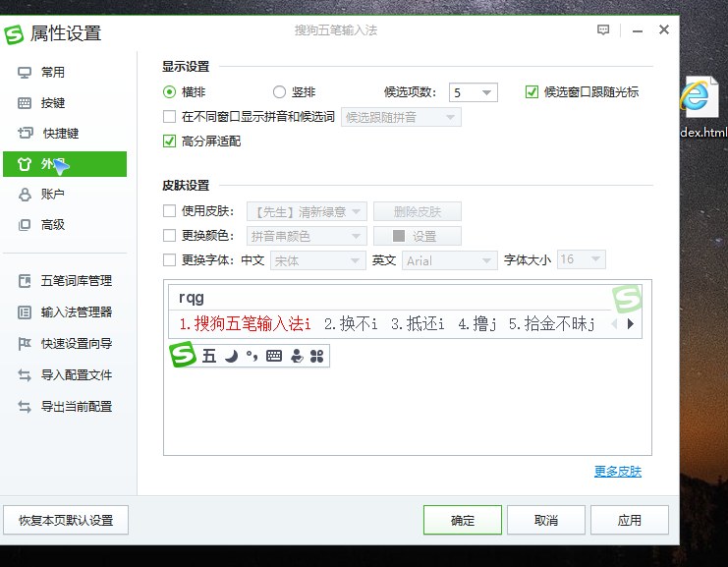Image resolution: width=728 pixels, height=567 pixels.
Task: Click the next-page arrow in the candidate preview
Action: click(630, 323)
